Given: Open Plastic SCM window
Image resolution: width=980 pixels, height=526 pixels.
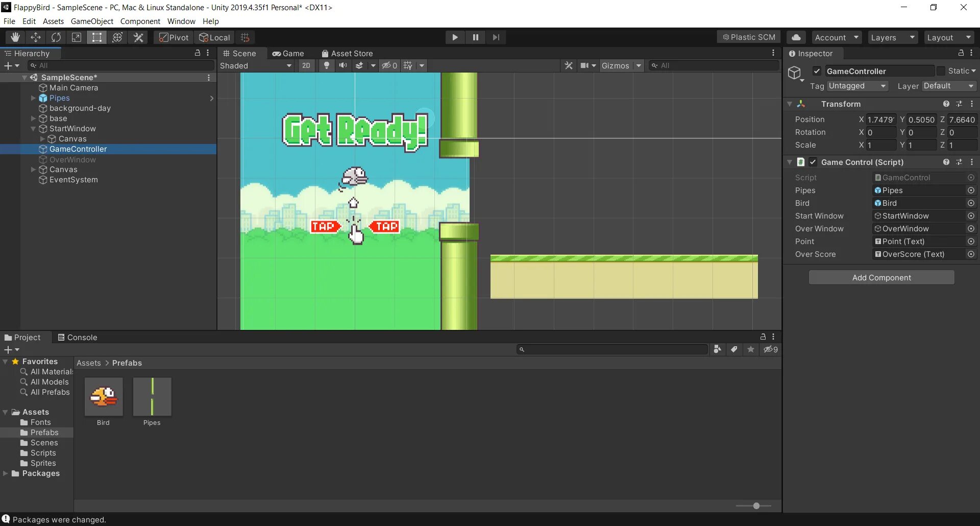Looking at the screenshot, I should [749, 37].
